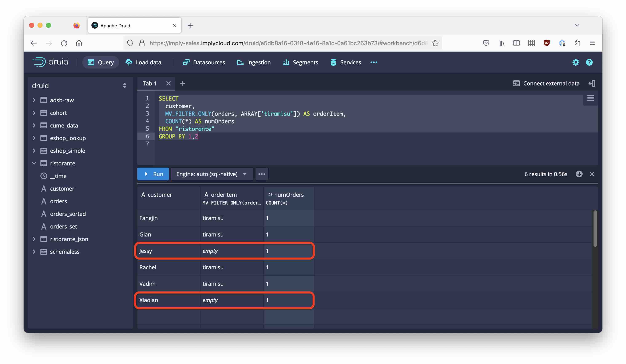Viewport: 626px width, 364px height.
Task: Click the Connect external data icon
Action: click(516, 83)
